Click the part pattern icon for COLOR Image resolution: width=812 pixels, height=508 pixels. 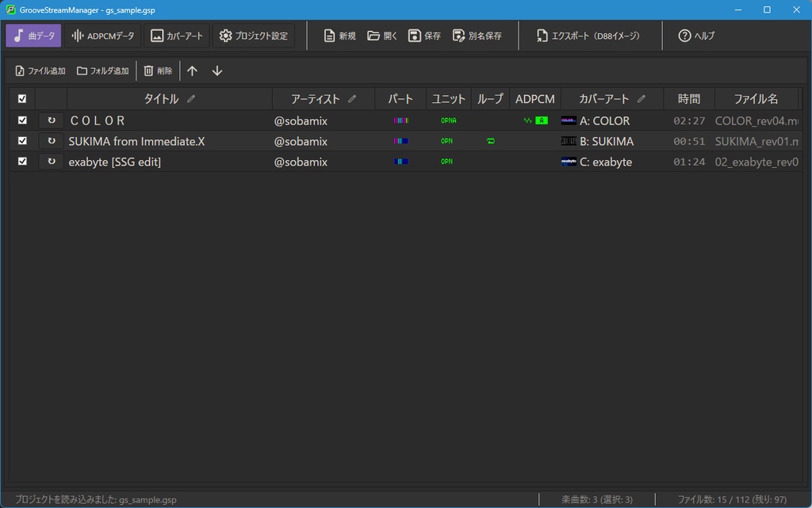coord(400,120)
